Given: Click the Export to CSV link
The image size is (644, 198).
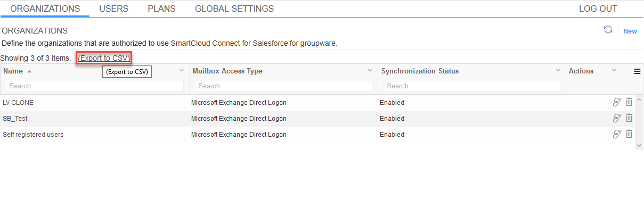Looking at the screenshot, I should pos(104,58).
